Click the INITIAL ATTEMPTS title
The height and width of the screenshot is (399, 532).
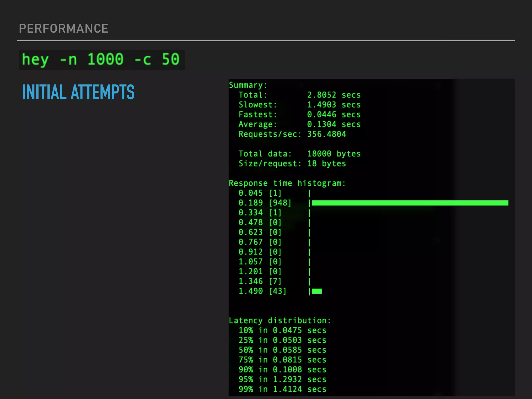[78, 92]
